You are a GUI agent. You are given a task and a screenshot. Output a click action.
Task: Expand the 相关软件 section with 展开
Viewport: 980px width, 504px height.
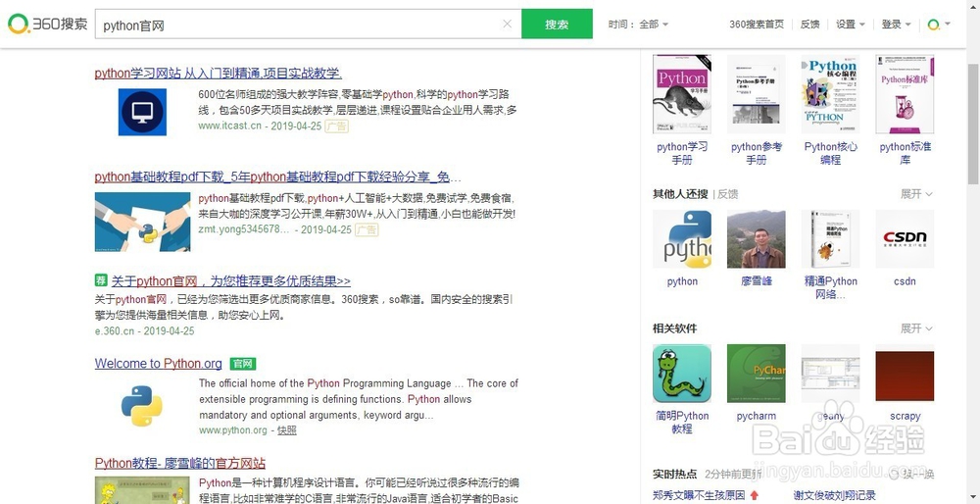(x=916, y=328)
